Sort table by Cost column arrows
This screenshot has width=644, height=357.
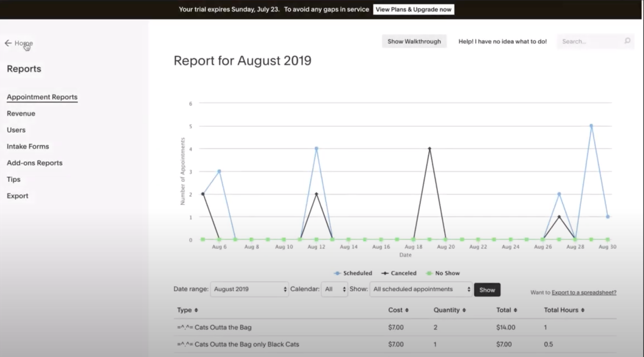407,310
